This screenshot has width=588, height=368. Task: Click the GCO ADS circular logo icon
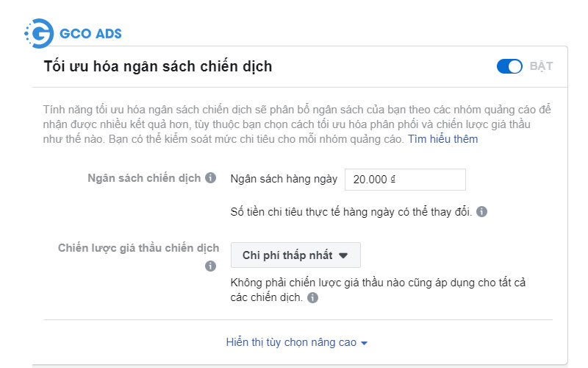pyautogui.click(x=37, y=33)
